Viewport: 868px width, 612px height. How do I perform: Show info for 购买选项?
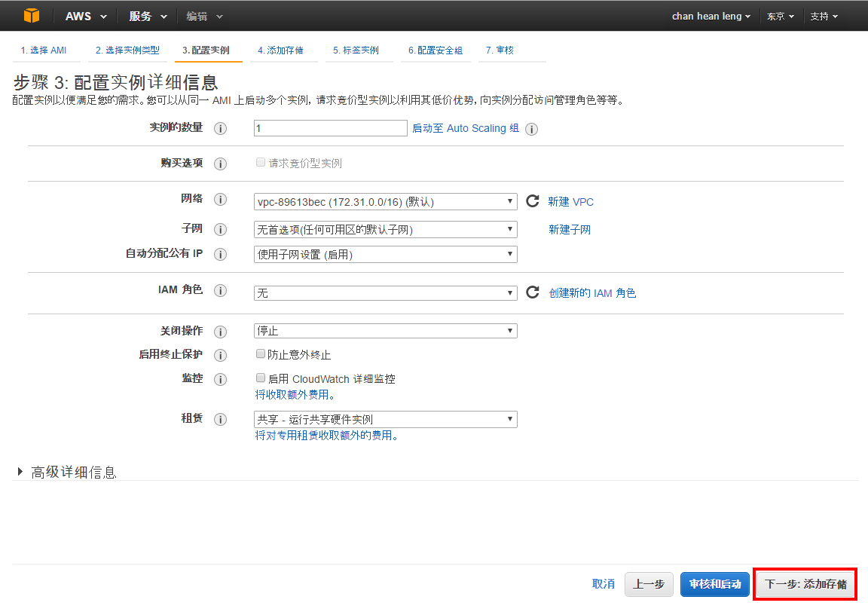[x=220, y=164]
